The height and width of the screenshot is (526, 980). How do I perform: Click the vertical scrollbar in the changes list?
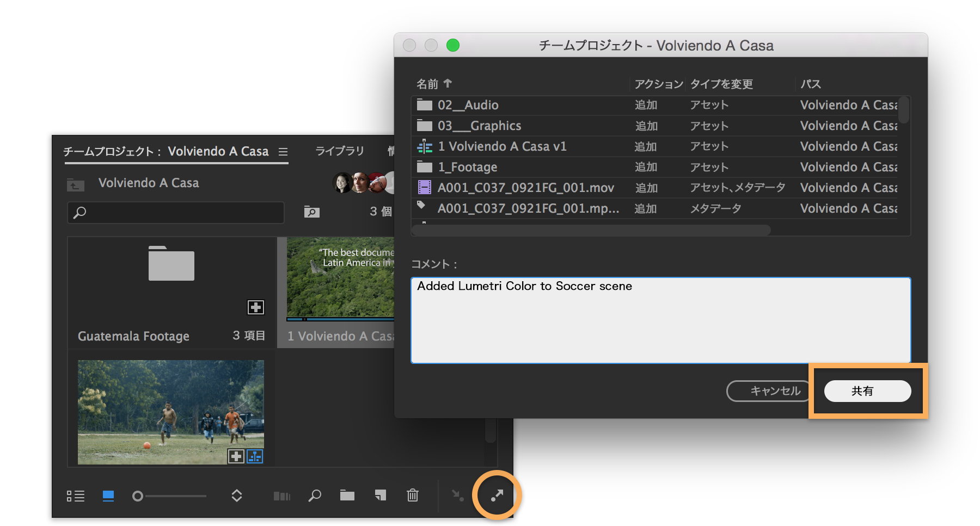[x=904, y=110]
